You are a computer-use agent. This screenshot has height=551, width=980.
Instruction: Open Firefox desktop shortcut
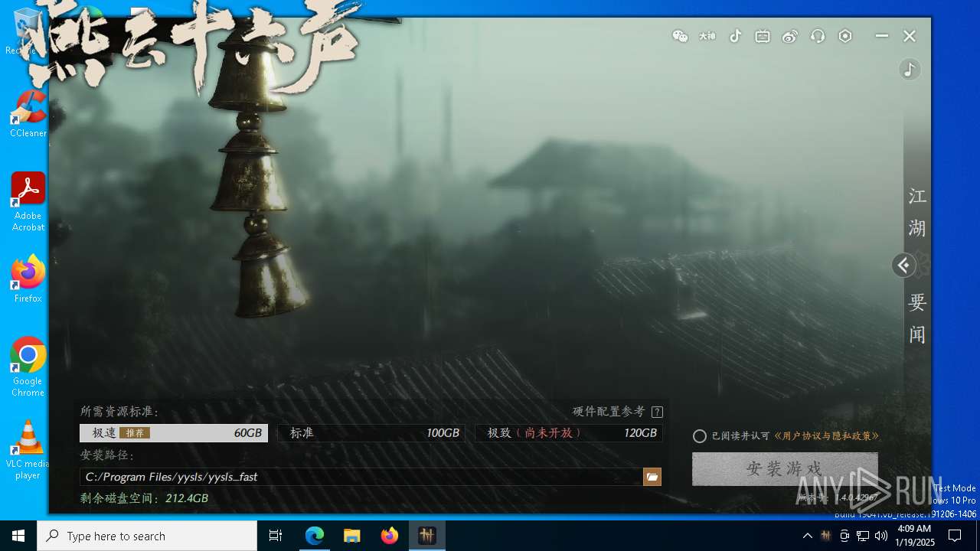click(28, 279)
